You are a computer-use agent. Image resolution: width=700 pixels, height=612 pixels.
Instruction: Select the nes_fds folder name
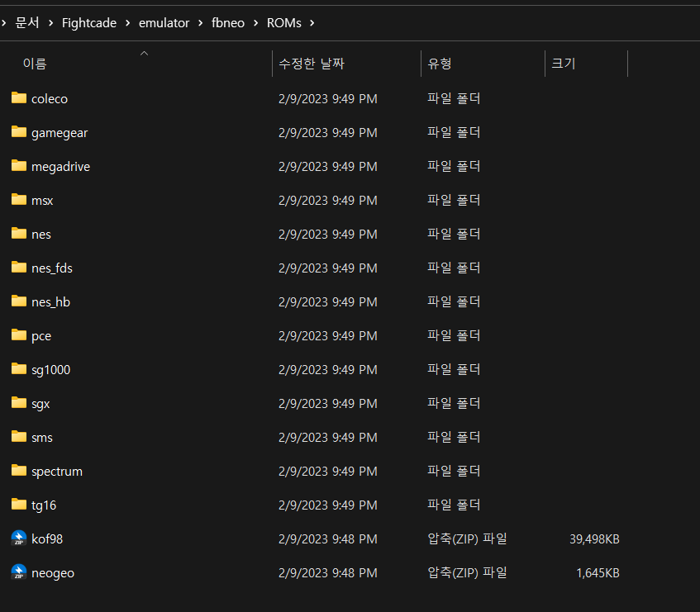coord(52,268)
